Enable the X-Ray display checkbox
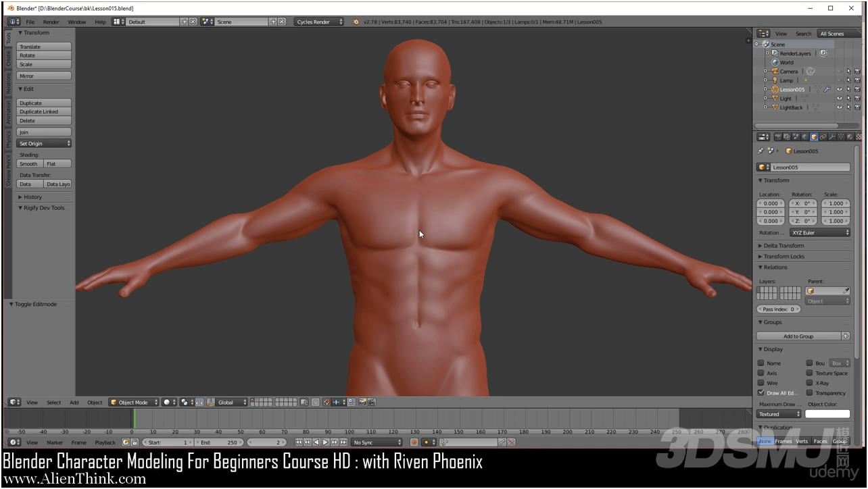Screen dimensions: 868x489 (809, 383)
